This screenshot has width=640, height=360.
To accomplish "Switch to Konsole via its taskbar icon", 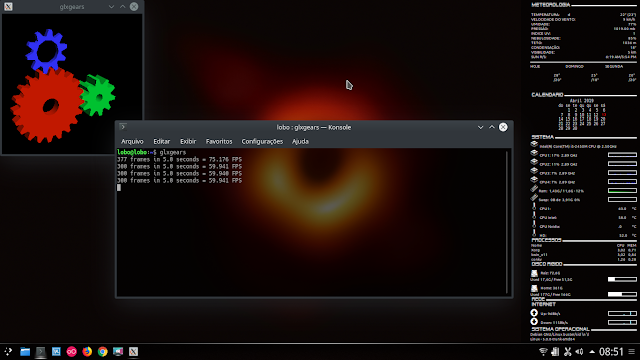I will click(x=40, y=351).
